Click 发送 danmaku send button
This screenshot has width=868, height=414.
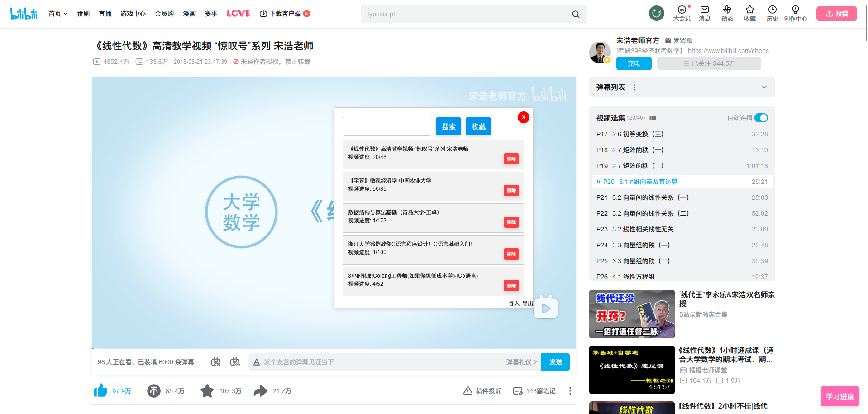pos(556,362)
